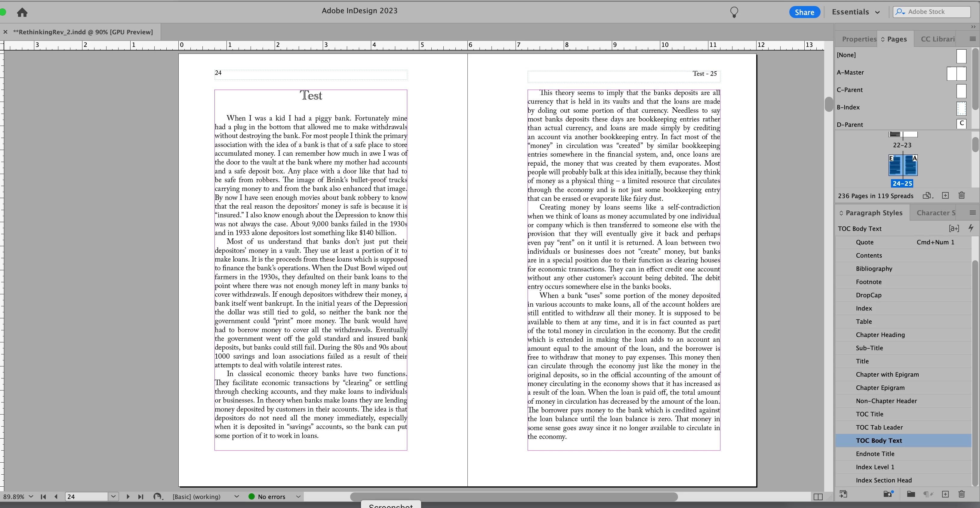Click the Share button
The height and width of the screenshot is (508, 980).
[804, 12]
